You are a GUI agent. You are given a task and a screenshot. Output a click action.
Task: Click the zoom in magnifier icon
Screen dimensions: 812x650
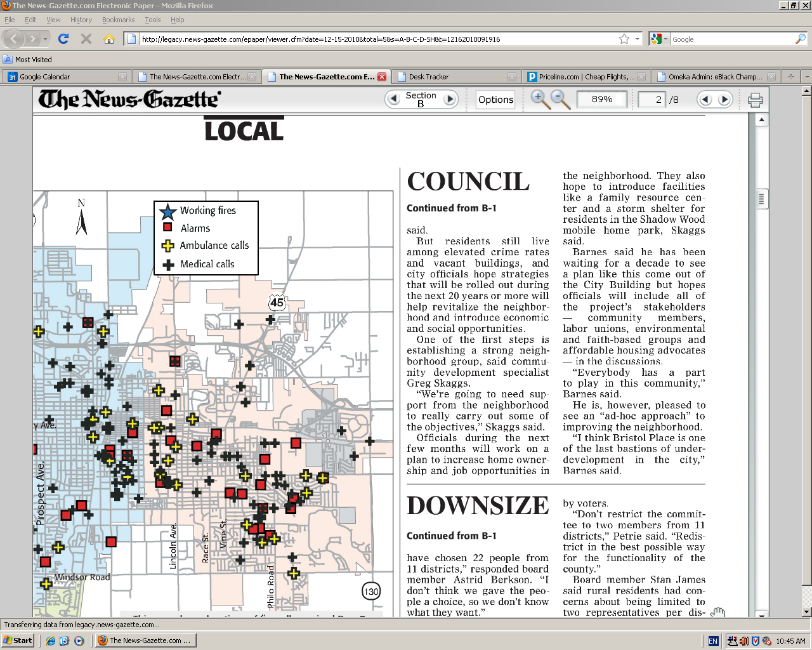coord(539,98)
